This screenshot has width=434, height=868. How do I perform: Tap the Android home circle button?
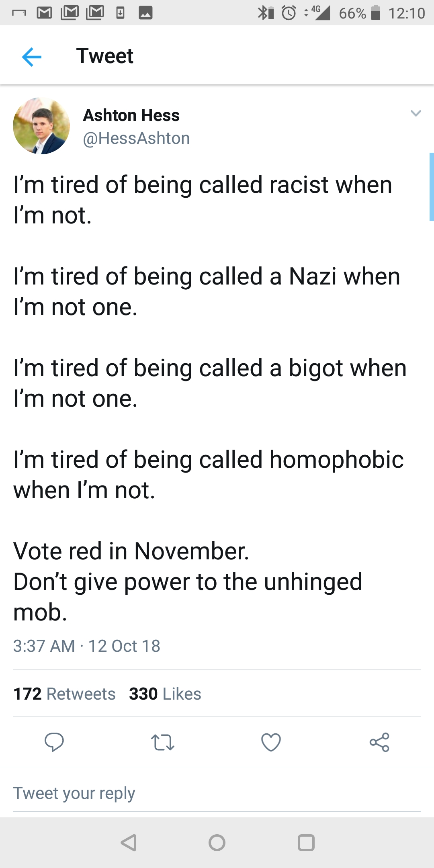[x=217, y=843]
